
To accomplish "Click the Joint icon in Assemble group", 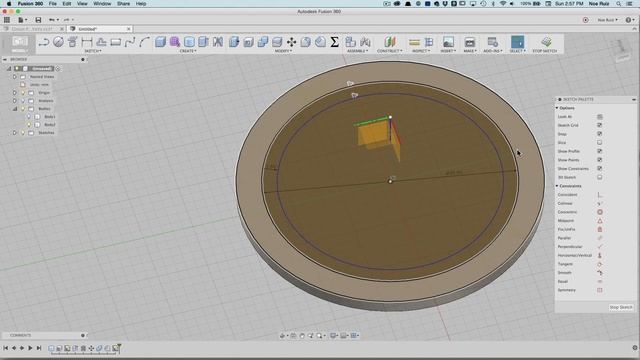I will click(365, 42).
